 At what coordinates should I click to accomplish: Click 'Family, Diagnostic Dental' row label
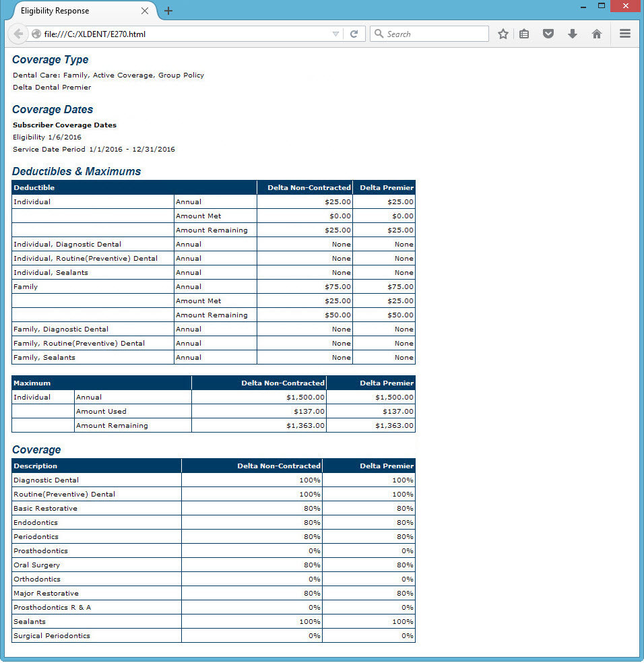(x=61, y=329)
